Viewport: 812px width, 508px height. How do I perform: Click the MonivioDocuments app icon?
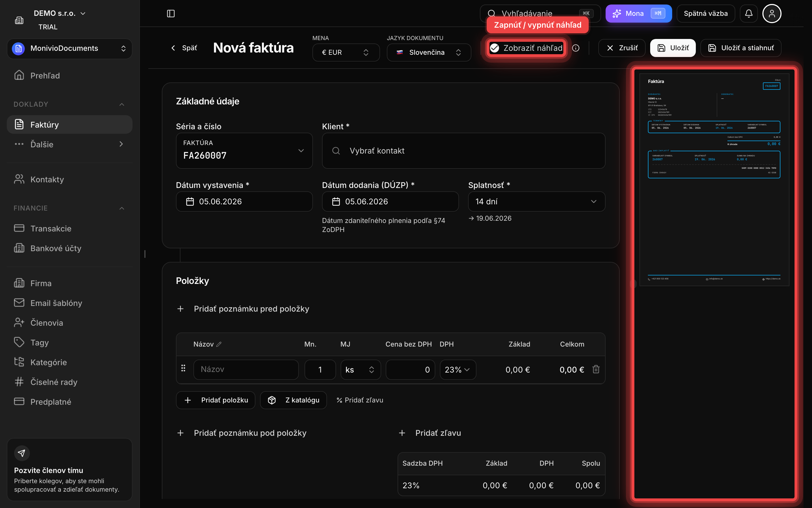(18, 48)
